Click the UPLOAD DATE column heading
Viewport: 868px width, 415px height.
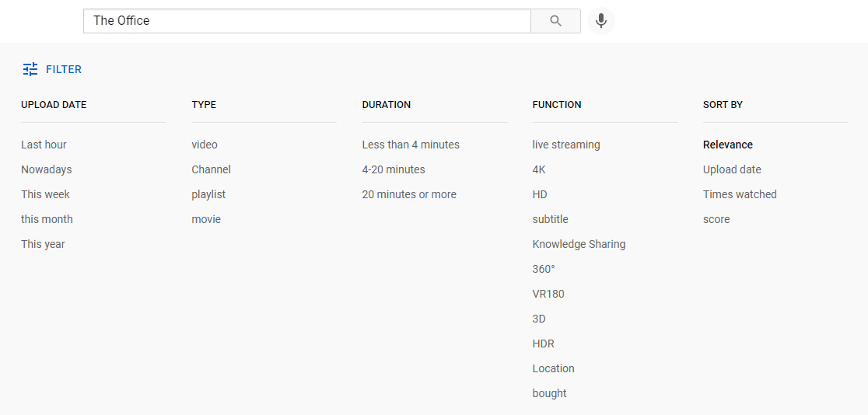click(54, 105)
